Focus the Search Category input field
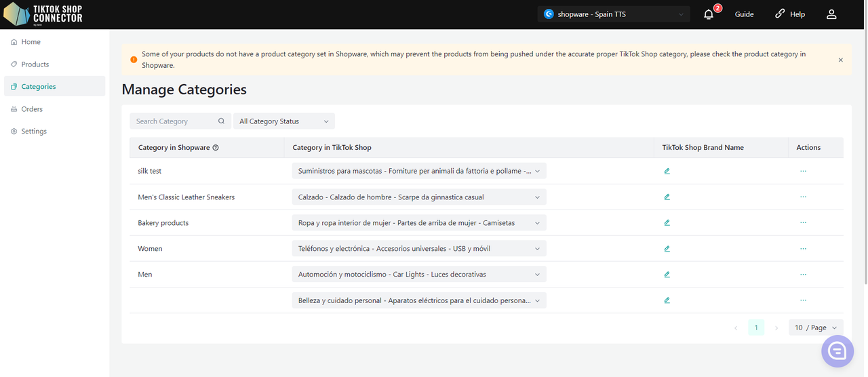This screenshot has width=868, height=377. coord(174,121)
